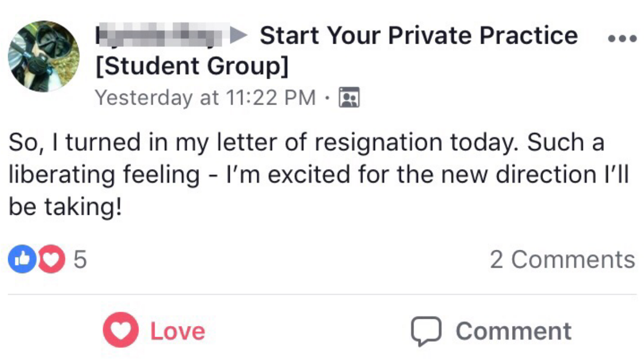Click "be taking!" at the post's end
This screenshot has height=362, width=644.
(x=65, y=207)
